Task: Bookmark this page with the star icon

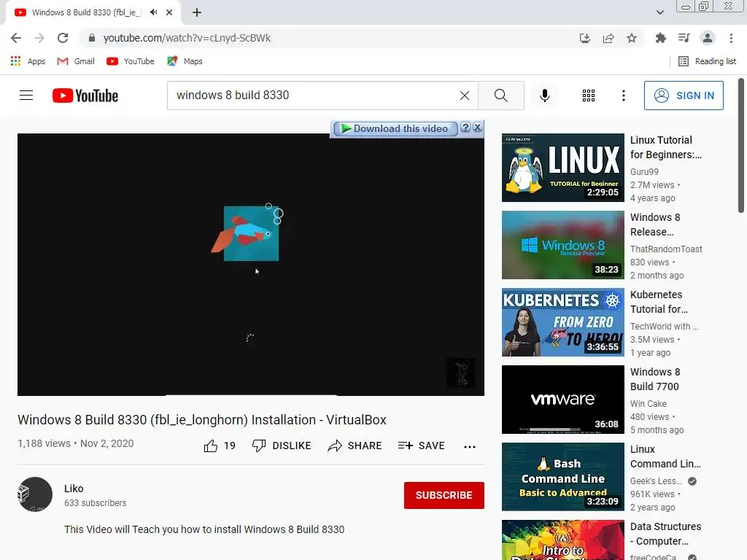Action: point(632,38)
